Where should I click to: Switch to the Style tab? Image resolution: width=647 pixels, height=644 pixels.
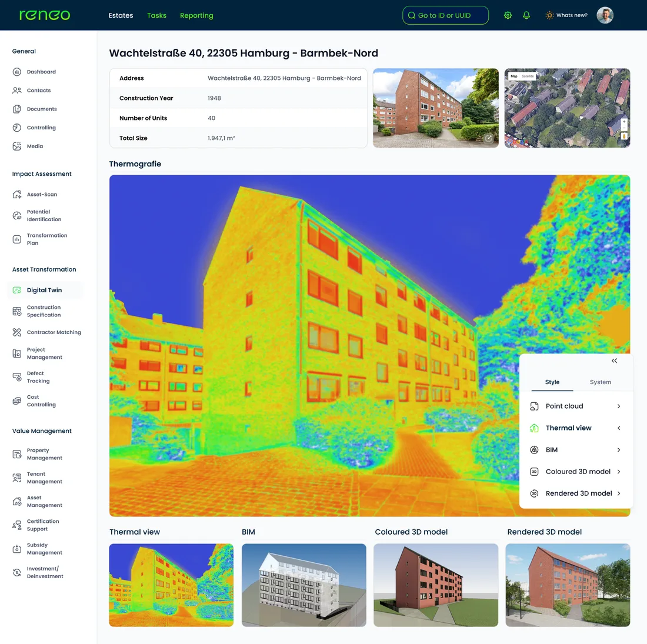(552, 382)
